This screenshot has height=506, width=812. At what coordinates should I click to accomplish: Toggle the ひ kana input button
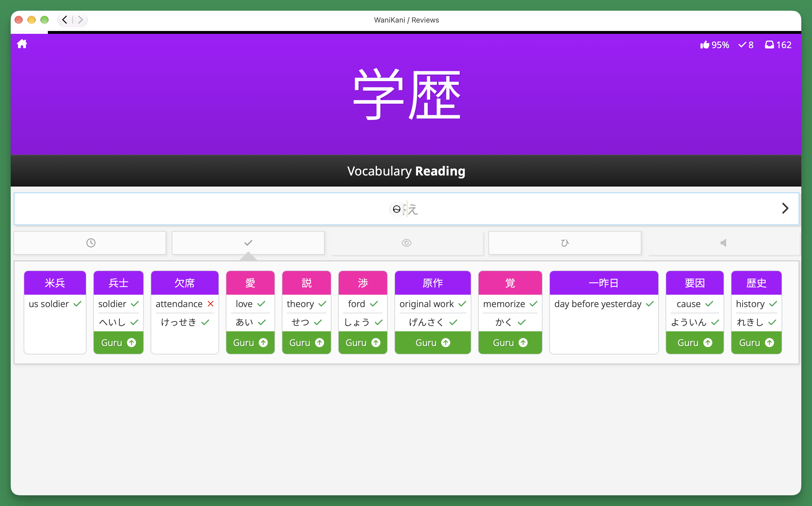point(565,243)
